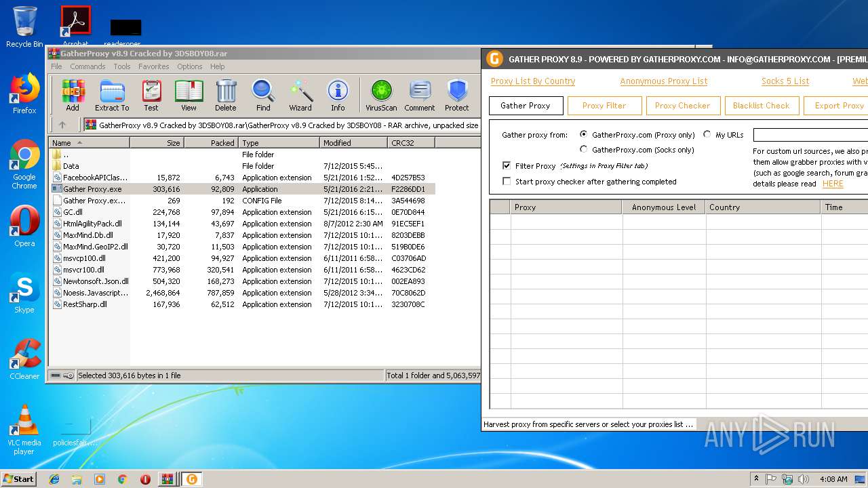Click Internet Explorer icon in taskbar
Screen dimensions: 868x488
point(54,479)
